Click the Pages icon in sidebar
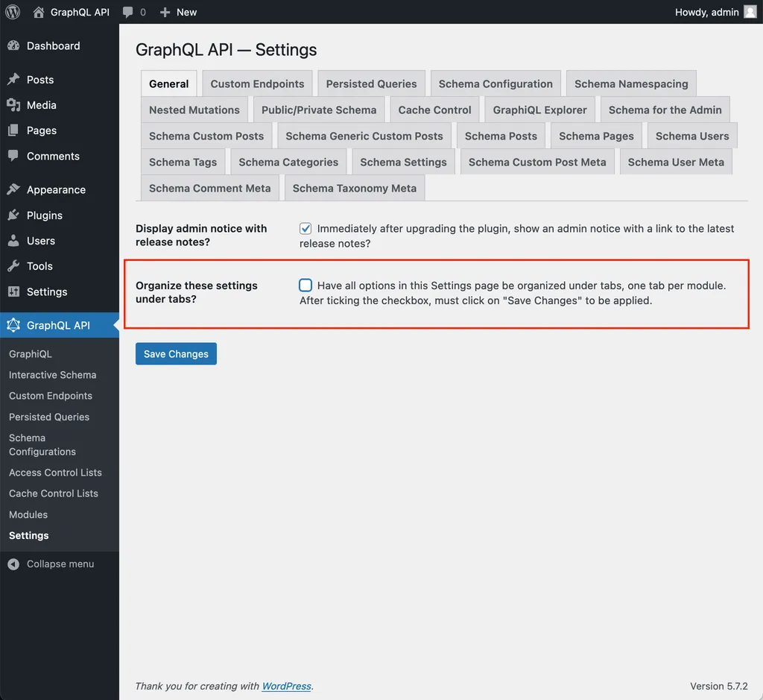Image resolution: width=763 pixels, height=700 pixels. pyautogui.click(x=13, y=130)
